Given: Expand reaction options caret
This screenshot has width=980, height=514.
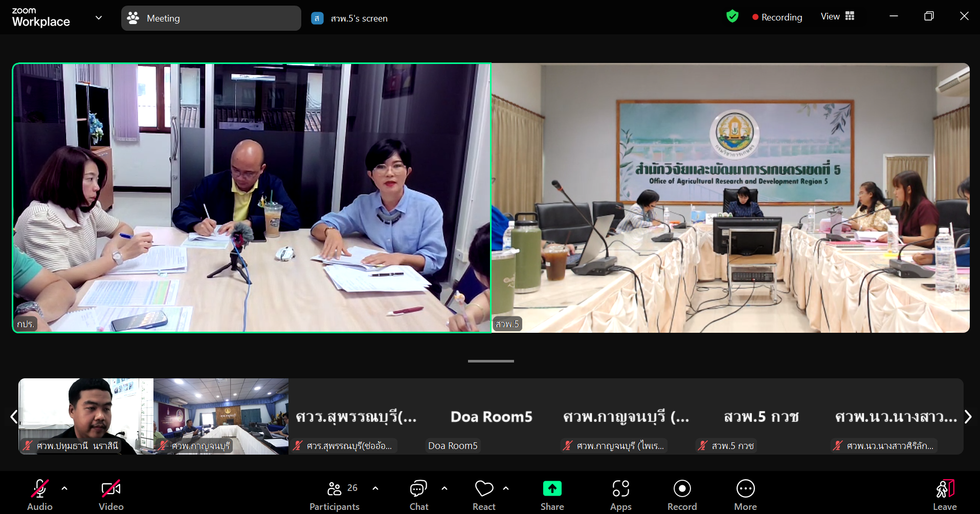Looking at the screenshot, I should tap(506, 488).
